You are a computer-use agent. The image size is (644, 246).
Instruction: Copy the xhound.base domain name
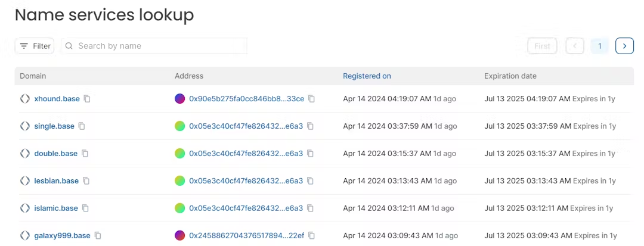click(x=87, y=99)
